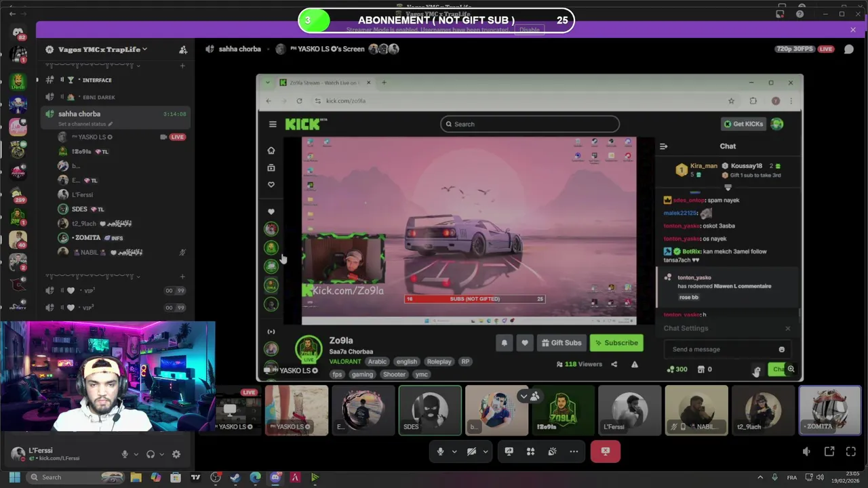Select user ZOMITA in voice channel list
The width and height of the screenshot is (868, 488).
tap(86, 238)
